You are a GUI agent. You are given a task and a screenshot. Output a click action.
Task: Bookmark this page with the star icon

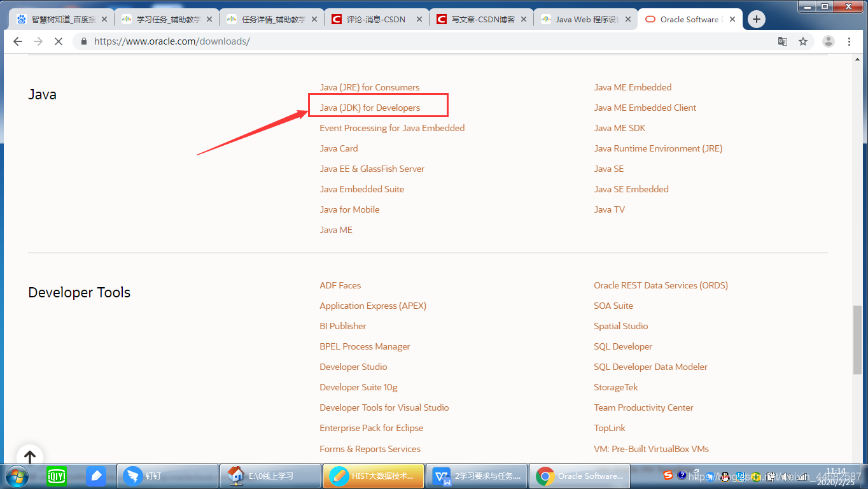803,41
